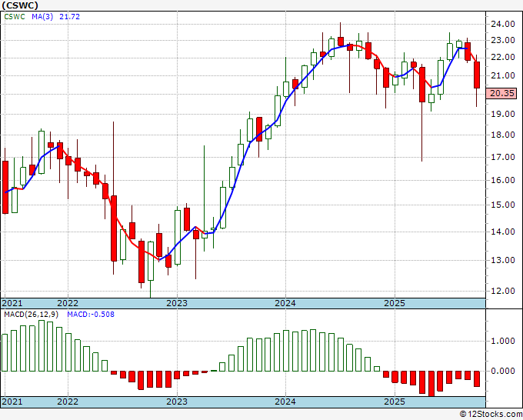Click the 15.00 price axis label
The height and width of the screenshot is (420, 523).
503,205
